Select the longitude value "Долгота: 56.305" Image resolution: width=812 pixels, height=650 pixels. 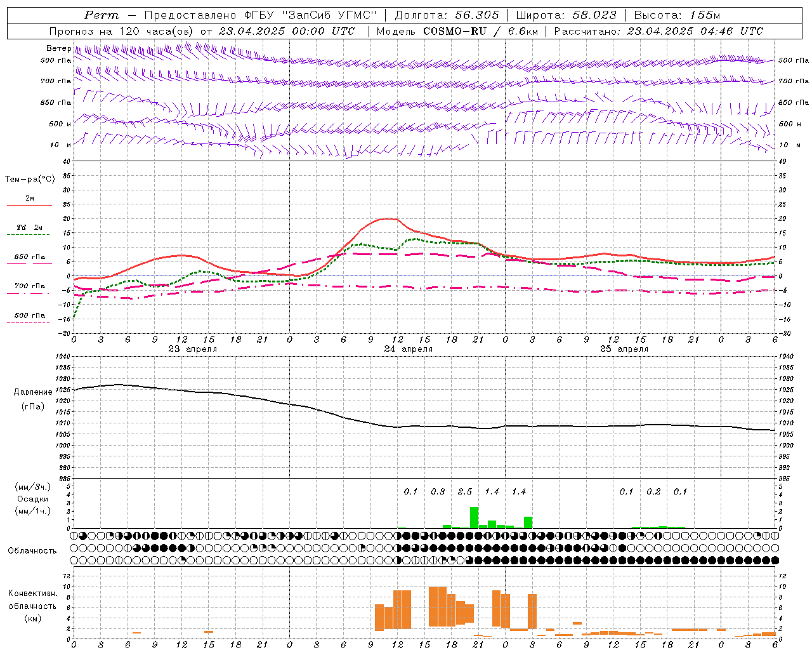447,15
